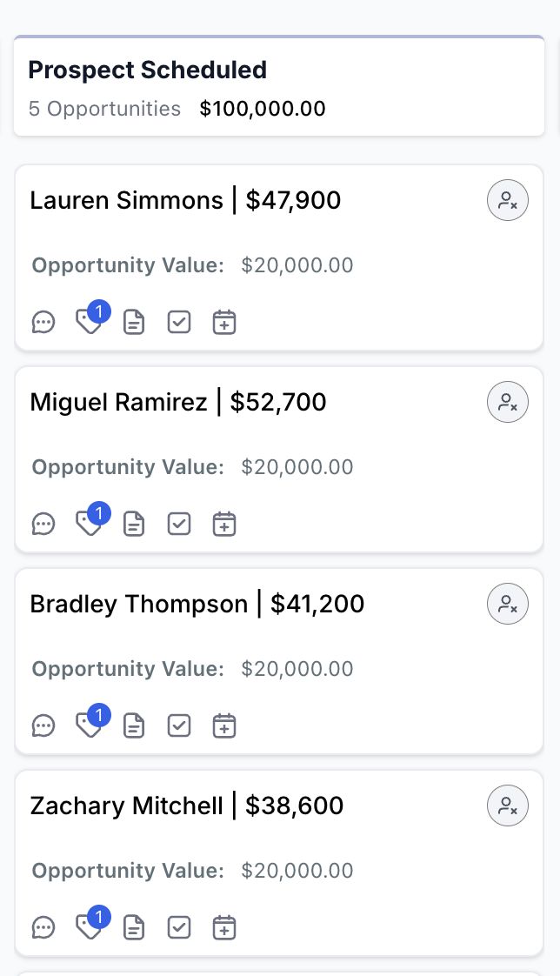Click appointment calendar icon on Miguel Ramirez card
The height and width of the screenshot is (976, 560).
coord(224,525)
